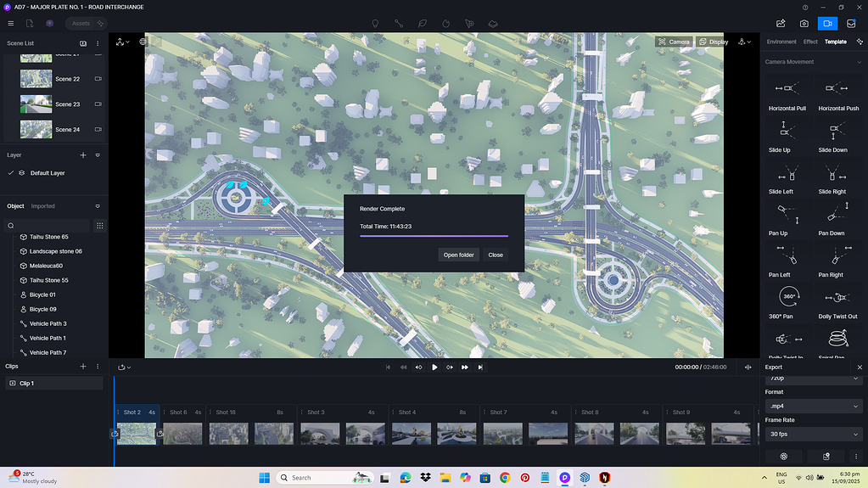
Task: Expand the Frame Rate 30 fps dropdown
Action: point(813,435)
